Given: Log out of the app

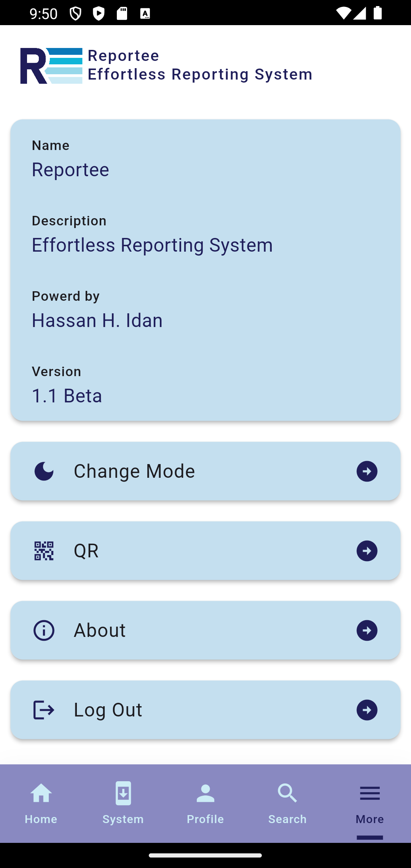Looking at the screenshot, I should pyautogui.click(x=205, y=710).
